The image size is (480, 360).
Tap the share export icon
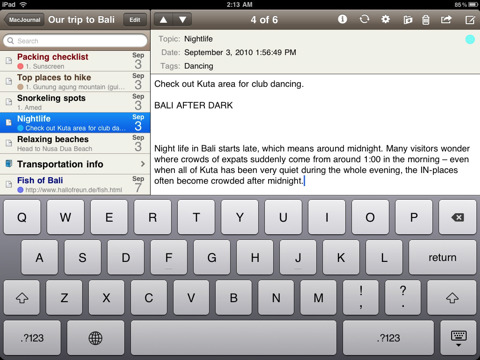click(446, 19)
